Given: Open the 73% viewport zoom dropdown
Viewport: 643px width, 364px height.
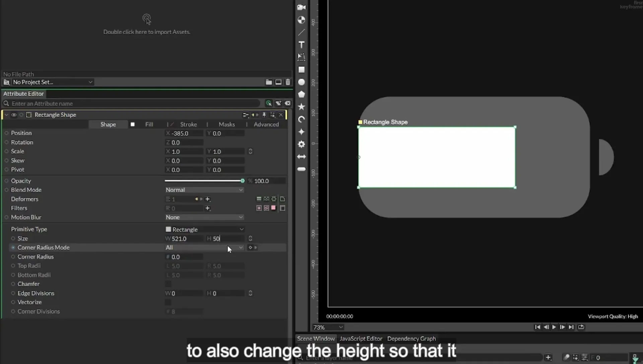Looking at the screenshot, I should click(328, 327).
